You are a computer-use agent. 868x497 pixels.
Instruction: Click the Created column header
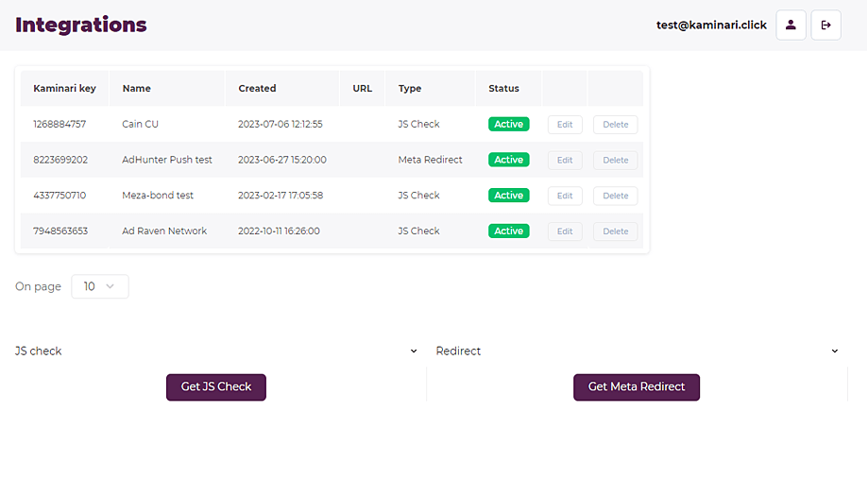coord(257,89)
